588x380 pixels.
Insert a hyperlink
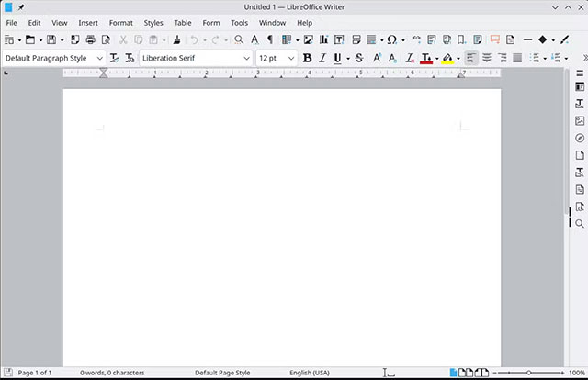point(416,39)
